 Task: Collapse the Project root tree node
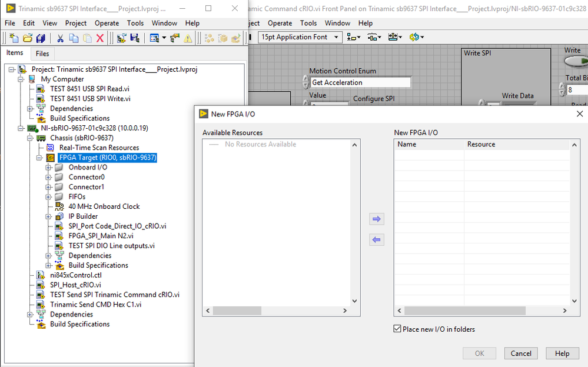(12, 69)
